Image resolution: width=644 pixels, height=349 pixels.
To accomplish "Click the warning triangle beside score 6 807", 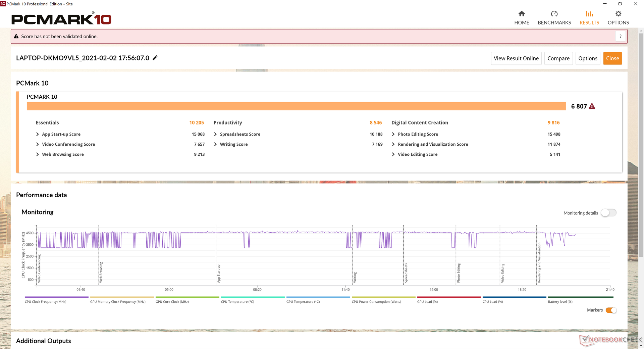I will 592,106.
